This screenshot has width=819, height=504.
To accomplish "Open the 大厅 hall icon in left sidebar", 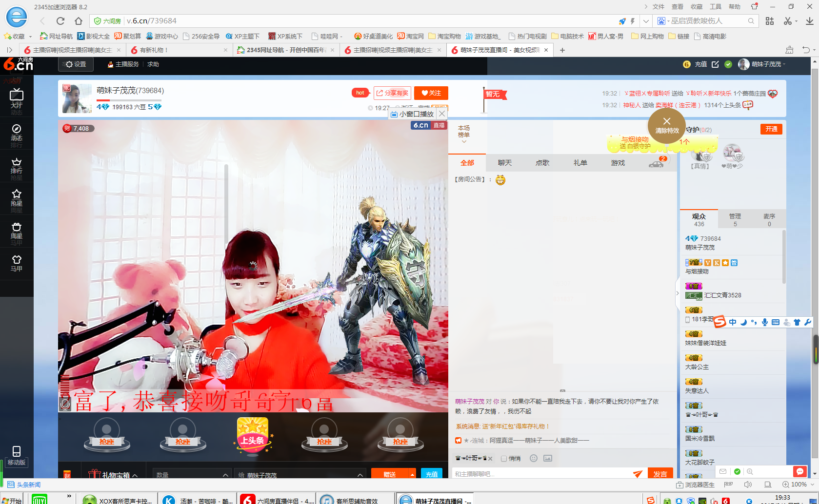I will click(17, 99).
